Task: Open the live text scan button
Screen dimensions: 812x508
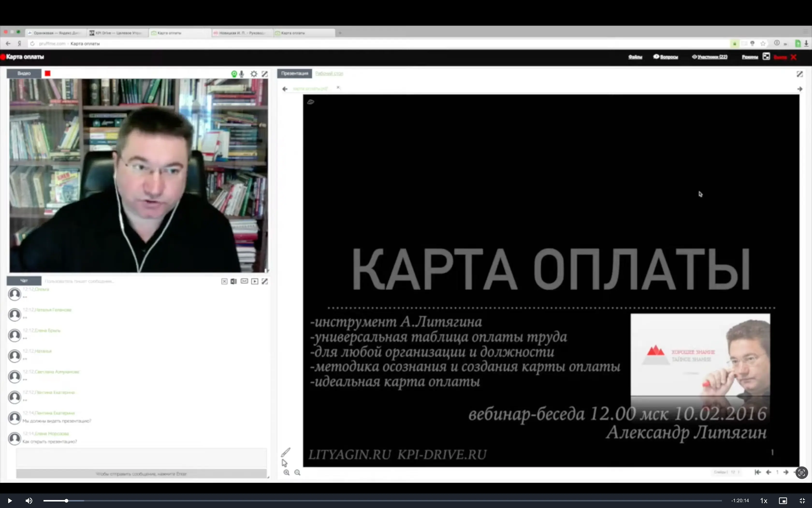Action: pyautogui.click(x=802, y=473)
